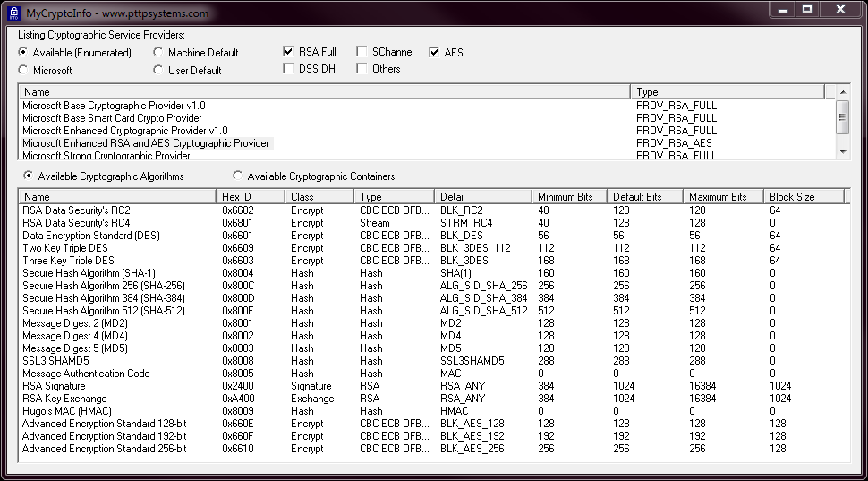868x481 pixels.
Task: Select the Machine Default radio option
Action: pyautogui.click(x=158, y=53)
